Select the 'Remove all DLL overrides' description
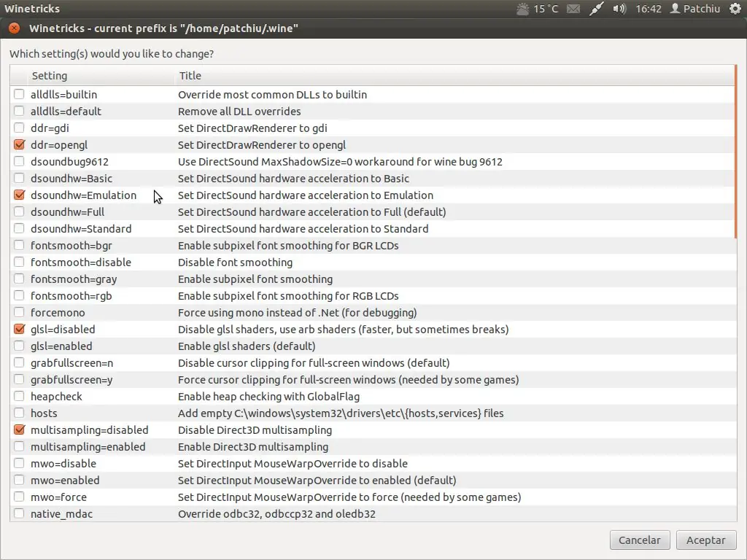 (x=239, y=111)
